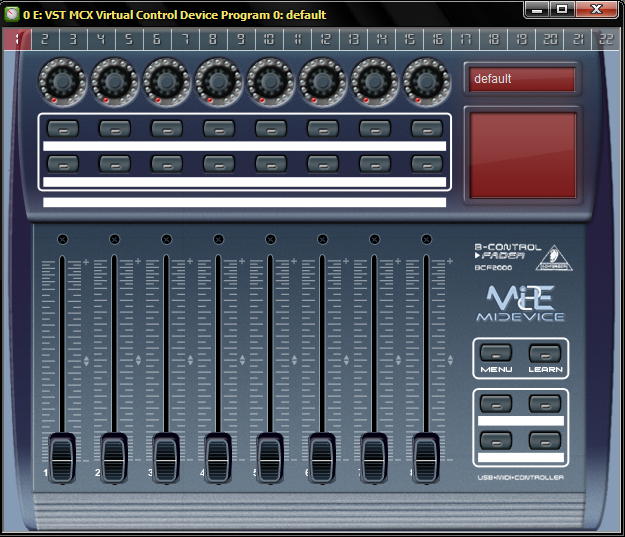Open preset tab 20

[549, 39]
